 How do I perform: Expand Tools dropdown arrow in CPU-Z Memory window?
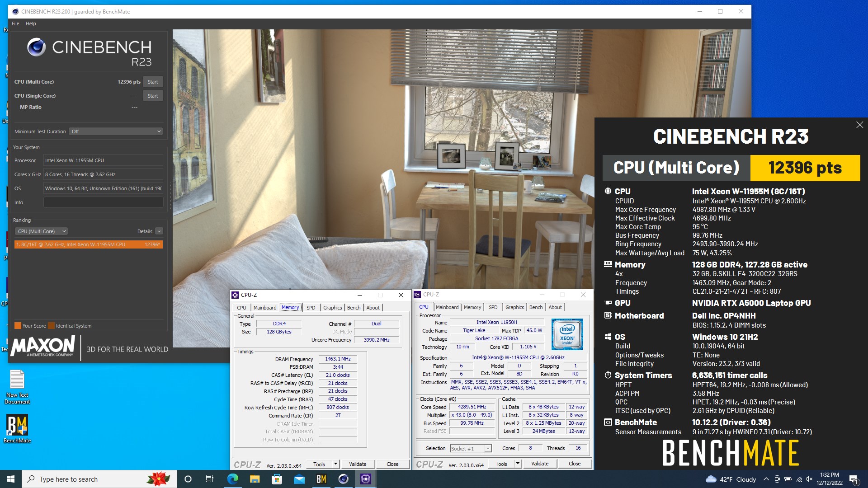tap(335, 464)
